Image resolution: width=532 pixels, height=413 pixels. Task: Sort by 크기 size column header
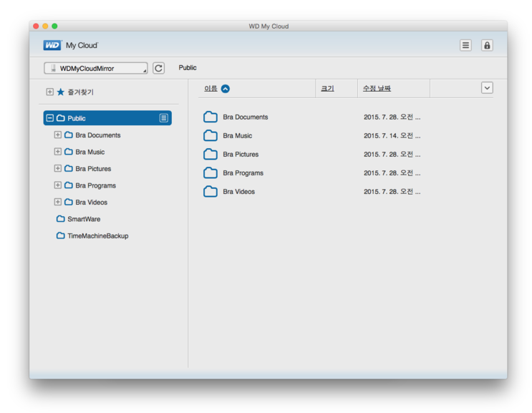pyautogui.click(x=327, y=89)
